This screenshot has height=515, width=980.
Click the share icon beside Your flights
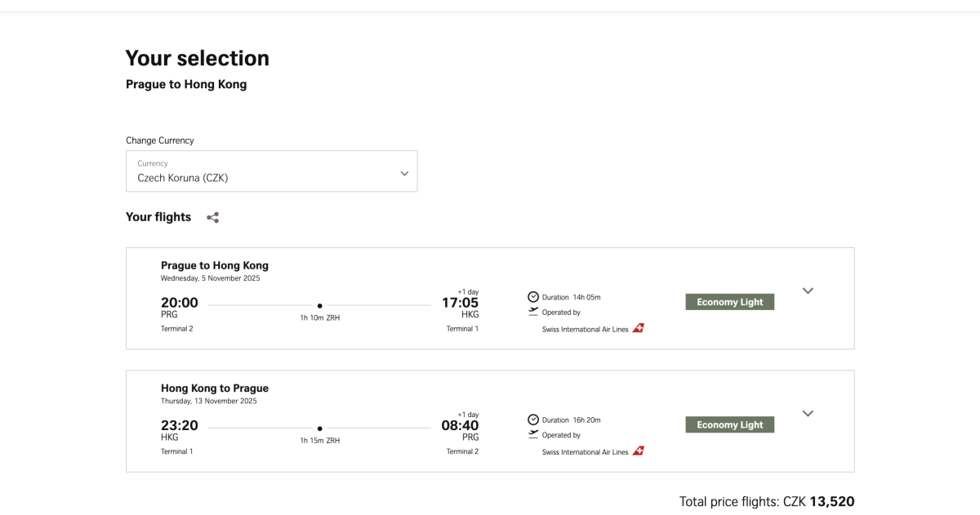click(212, 218)
